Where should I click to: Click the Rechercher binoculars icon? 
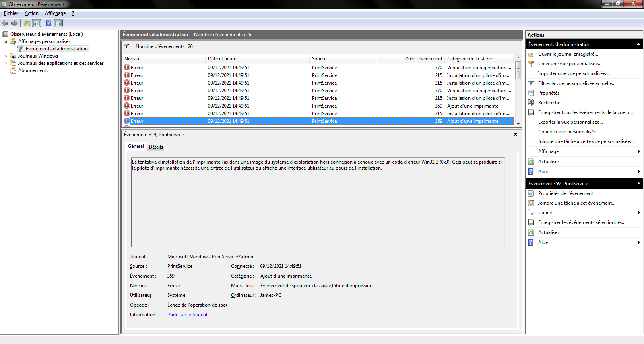coord(531,103)
